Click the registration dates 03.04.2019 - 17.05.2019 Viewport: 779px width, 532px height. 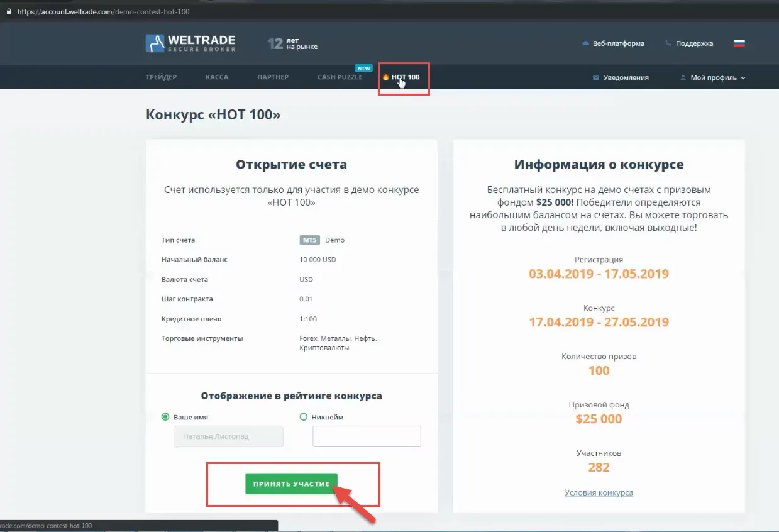tap(599, 274)
